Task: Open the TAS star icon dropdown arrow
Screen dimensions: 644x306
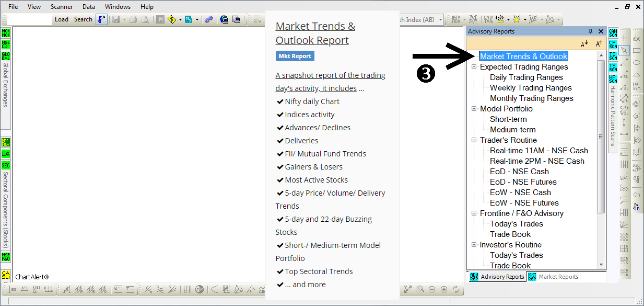Action: click(x=524, y=19)
